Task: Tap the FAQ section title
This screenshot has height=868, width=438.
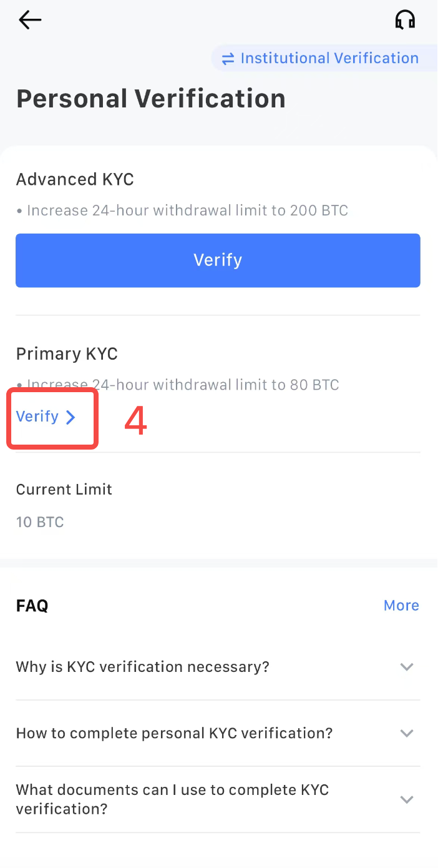Action: pyautogui.click(x=32, y=606)
